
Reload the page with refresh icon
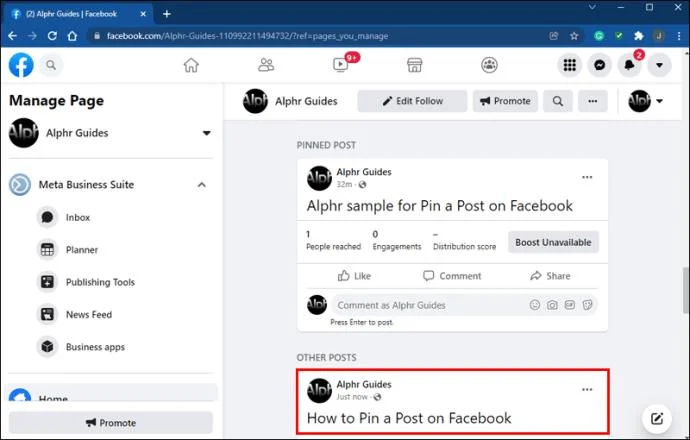[x=52, y=36]
